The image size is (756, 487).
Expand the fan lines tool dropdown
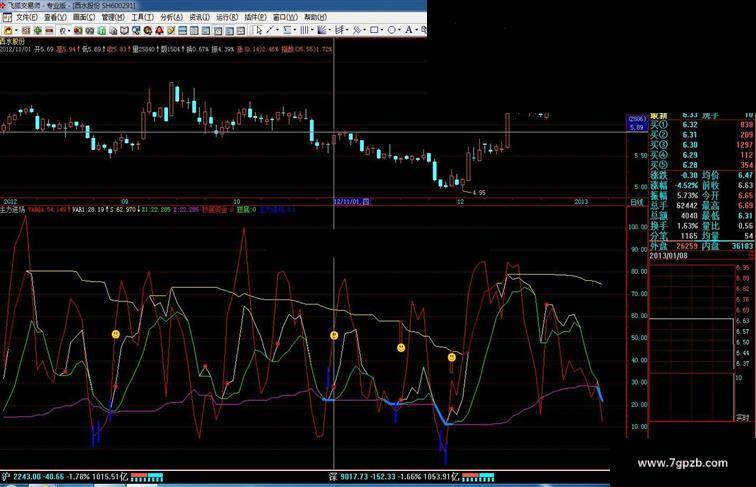coord(330,30)
